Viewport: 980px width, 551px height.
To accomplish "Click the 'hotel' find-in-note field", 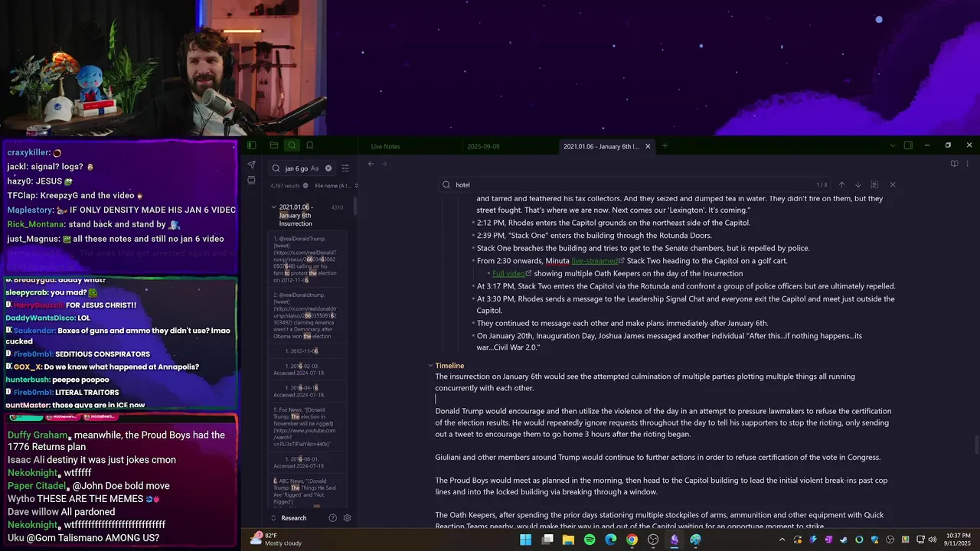I will [635, 184].
